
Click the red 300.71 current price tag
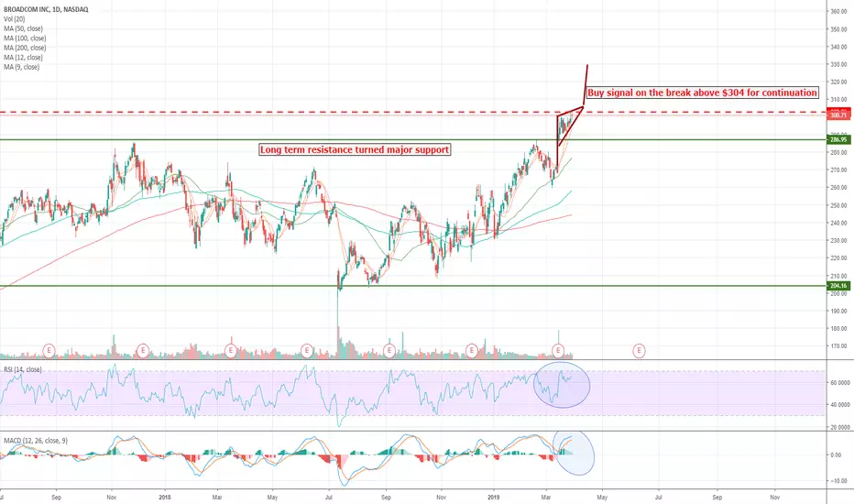point(838,115)
